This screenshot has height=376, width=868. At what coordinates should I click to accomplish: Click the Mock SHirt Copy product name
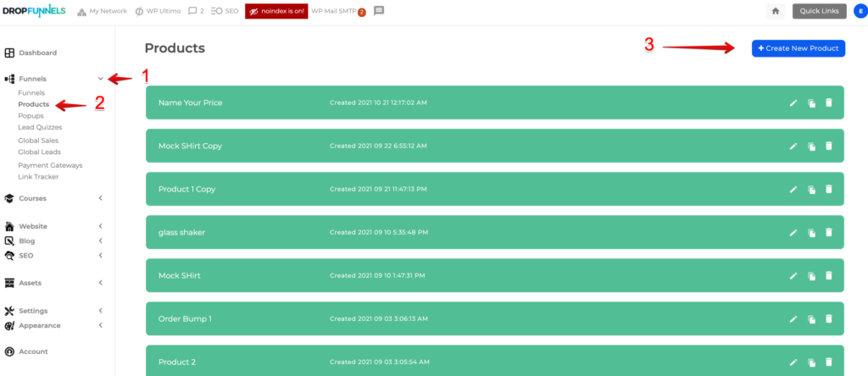click(x=190, y=146)
